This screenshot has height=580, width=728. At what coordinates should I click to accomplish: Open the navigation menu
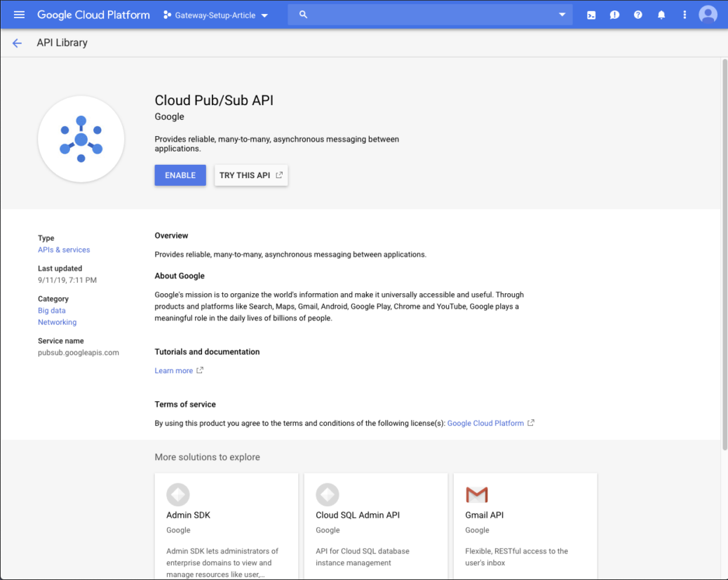pyautogui.click(x=19, y=14)
